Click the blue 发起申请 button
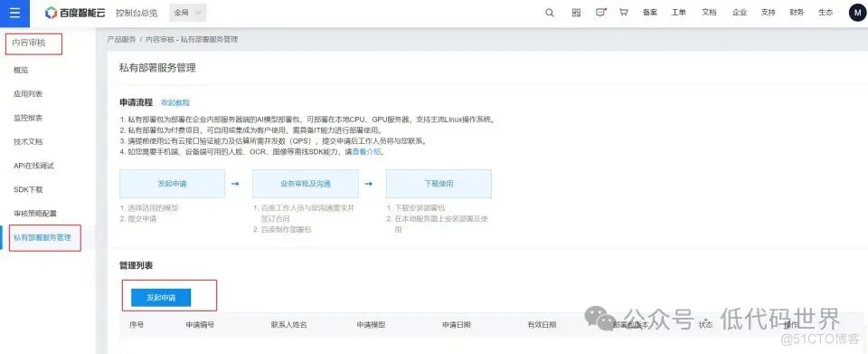 [x=161, y=298]
